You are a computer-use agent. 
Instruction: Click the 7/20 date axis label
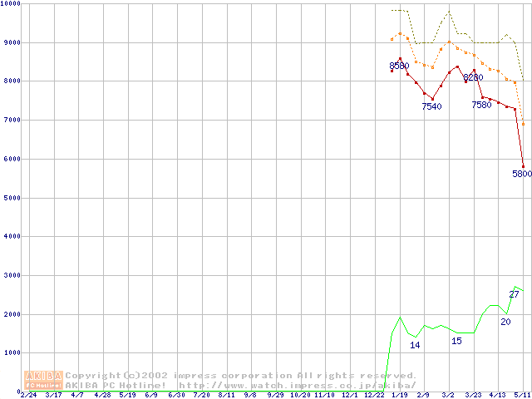click(202, 396)
